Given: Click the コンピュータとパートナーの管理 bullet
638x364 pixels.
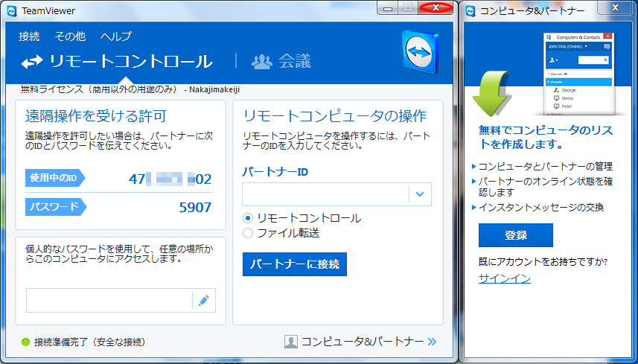Looking at the screenshot, I should pyautogui.click(x=545, y=166).
